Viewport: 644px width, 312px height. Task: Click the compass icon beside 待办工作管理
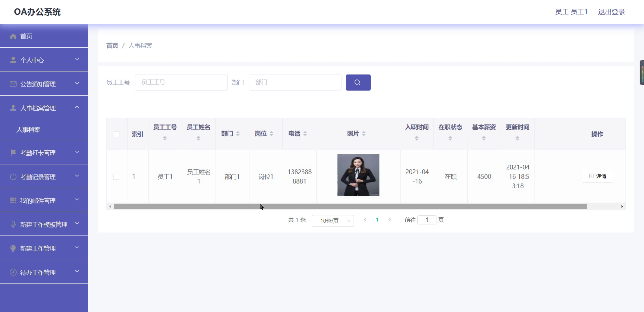pyautogui.click(x=13, y=272)
